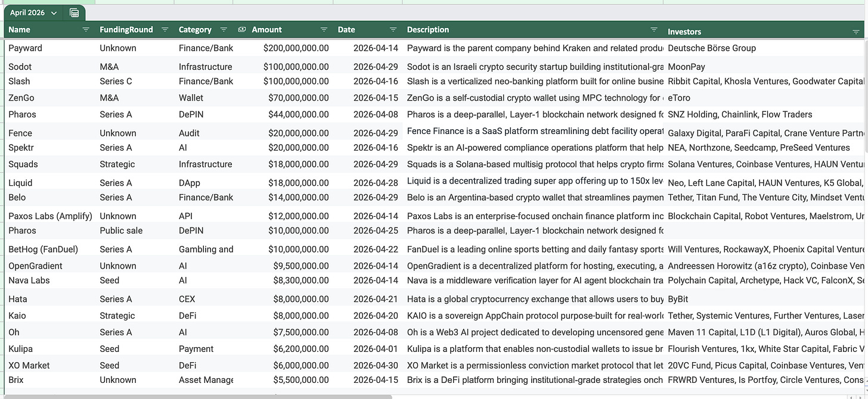Select the Paxos Labs (Amplify) cell
The width and height of the screenshot is (868, 399).
[49, 216]
